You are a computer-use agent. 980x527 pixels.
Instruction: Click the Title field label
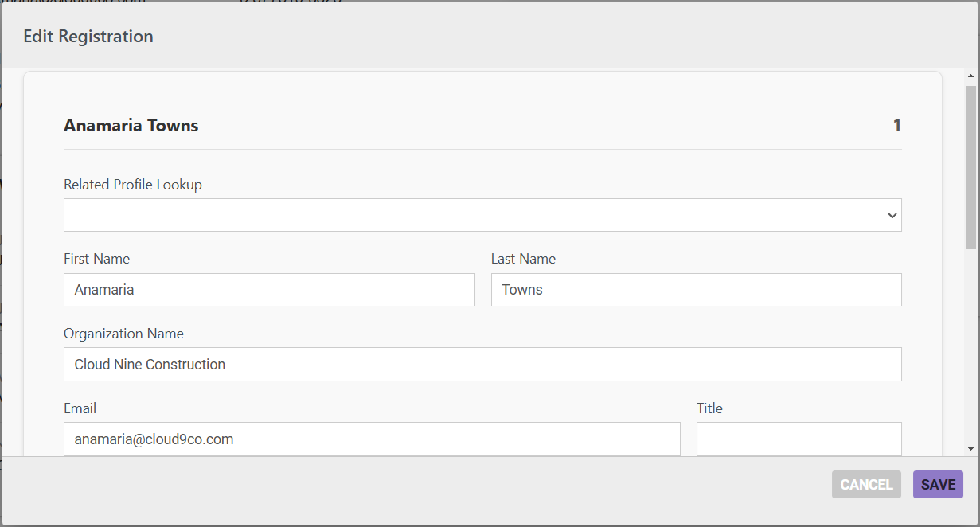tap(709, 408)
